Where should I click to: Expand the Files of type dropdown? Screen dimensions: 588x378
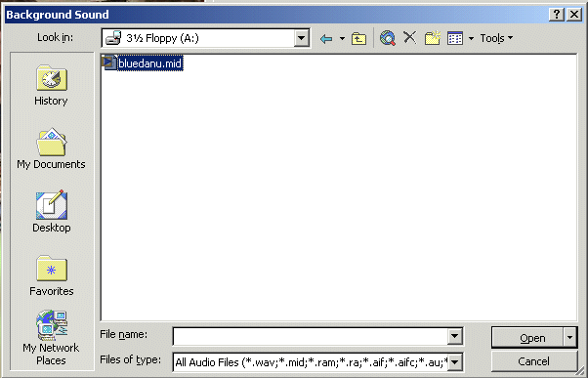454,362
